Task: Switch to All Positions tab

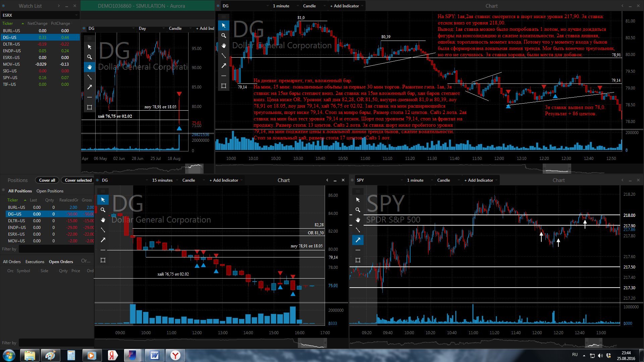Action: pos(20,191)
